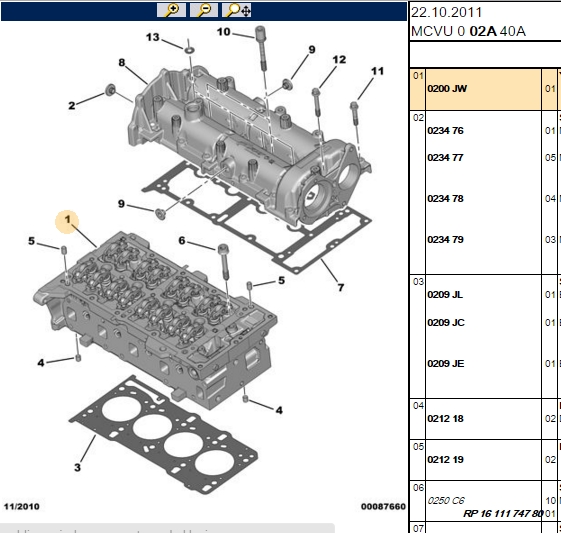Select callout number 11 on diagram
The image size is (561, 533).
pos(377,71)
